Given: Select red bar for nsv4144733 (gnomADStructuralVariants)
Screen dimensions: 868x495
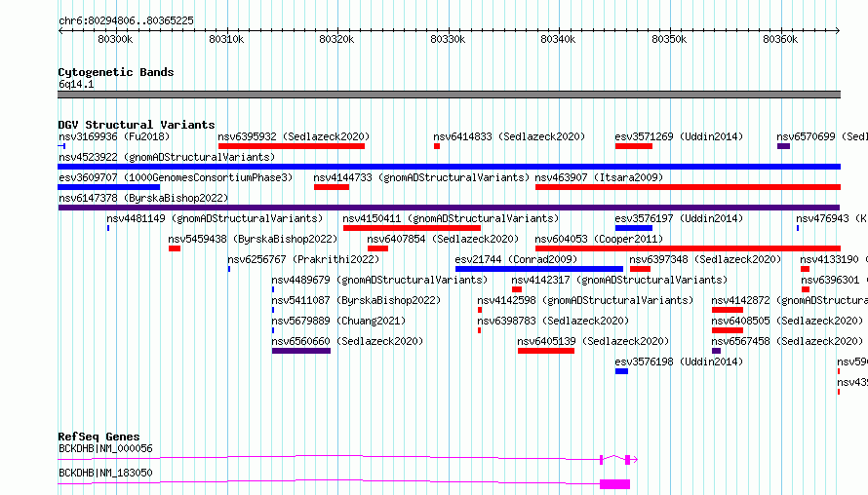Looking at the screenshot, I should point(331,187).
